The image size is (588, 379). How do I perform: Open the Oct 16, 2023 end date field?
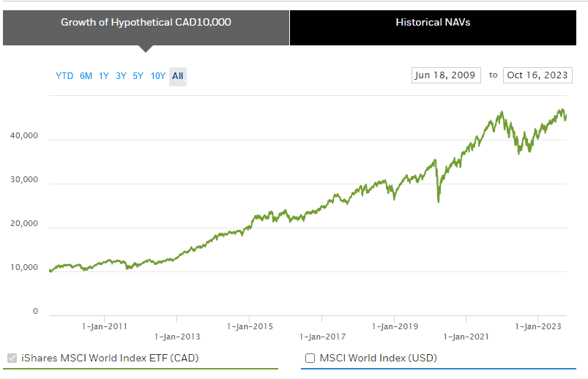tap(537, 75)
